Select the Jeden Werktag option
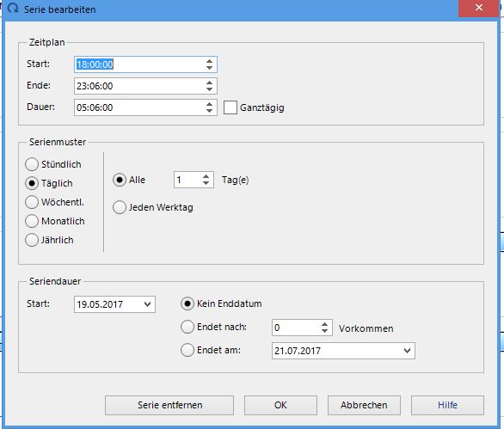 point(120,207)
